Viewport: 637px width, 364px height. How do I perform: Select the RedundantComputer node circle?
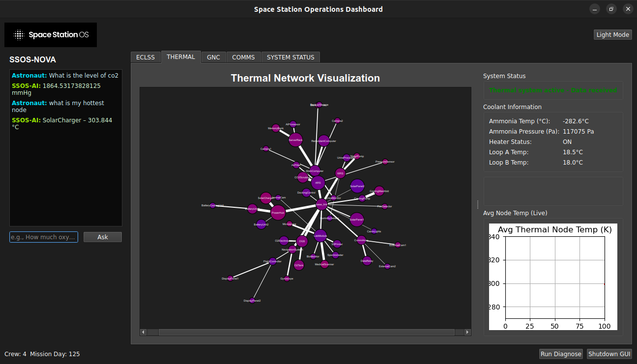click(323, 141)
